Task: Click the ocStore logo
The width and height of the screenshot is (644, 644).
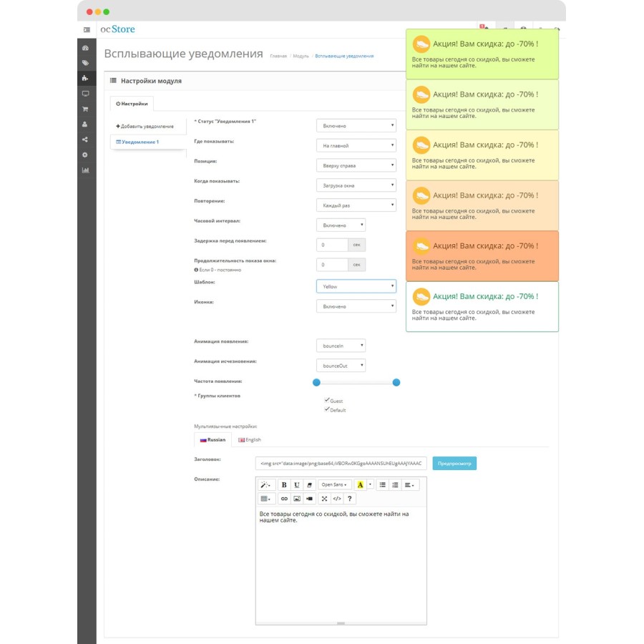Action: [x=117, y=29]
